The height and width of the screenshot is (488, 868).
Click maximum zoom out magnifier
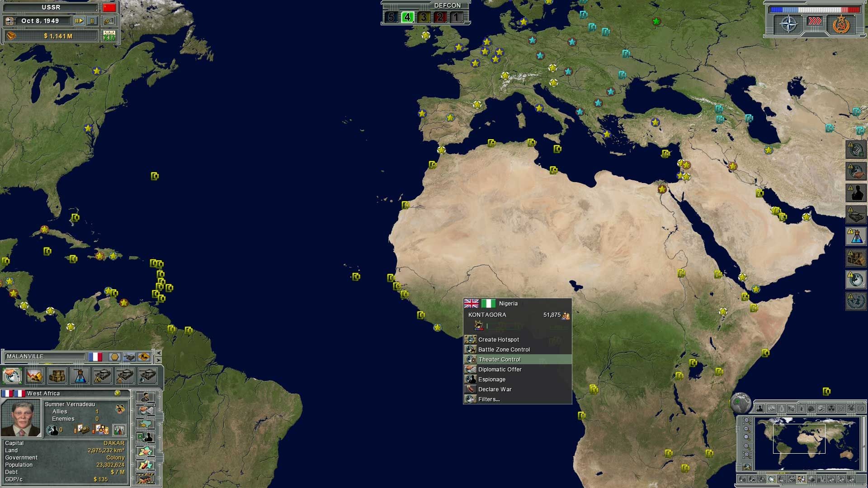747,421
